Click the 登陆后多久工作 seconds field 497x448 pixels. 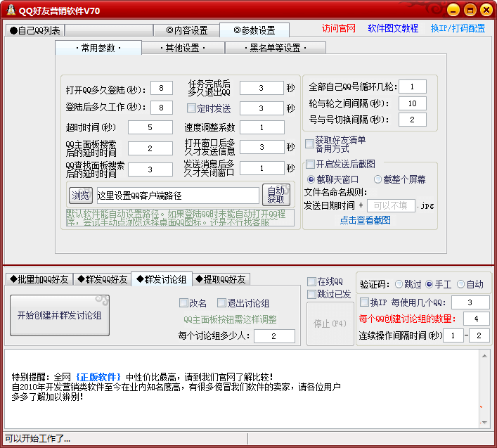(162, 108)
